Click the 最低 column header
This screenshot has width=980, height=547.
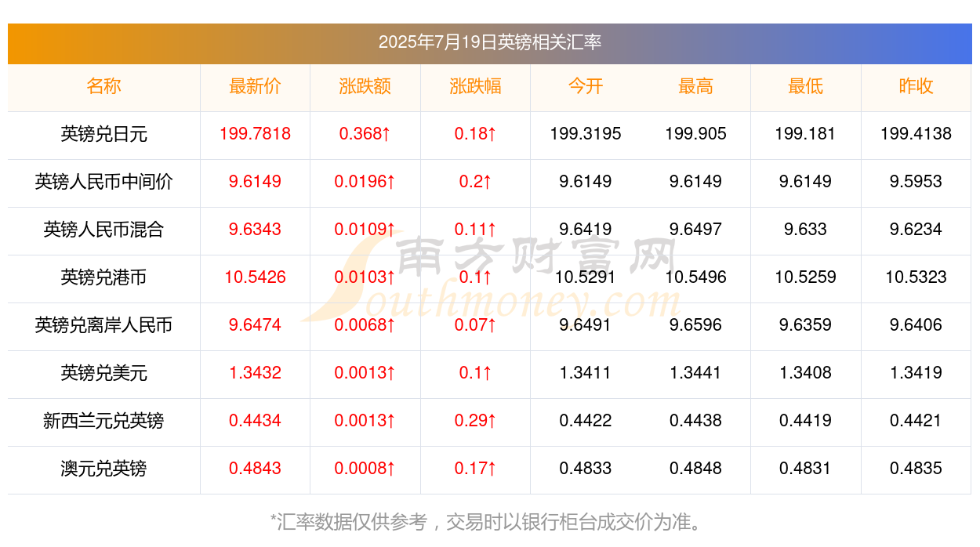pos(805,86)
